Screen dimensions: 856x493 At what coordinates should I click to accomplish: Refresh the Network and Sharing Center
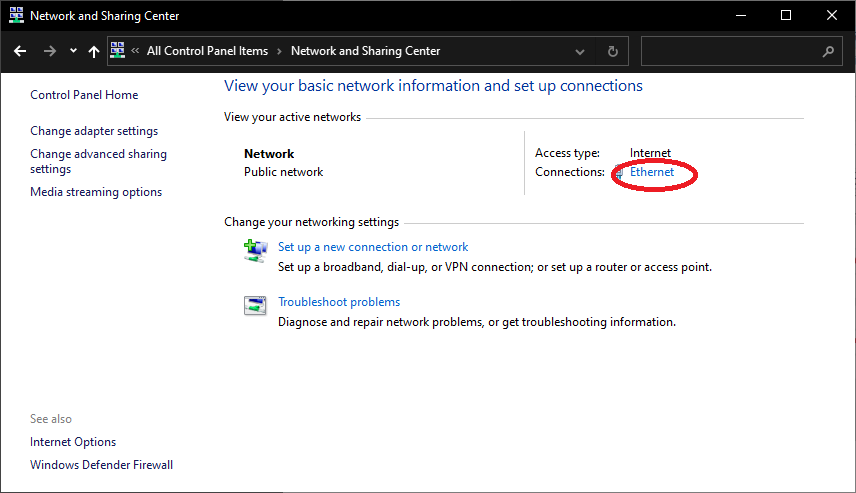613,51
